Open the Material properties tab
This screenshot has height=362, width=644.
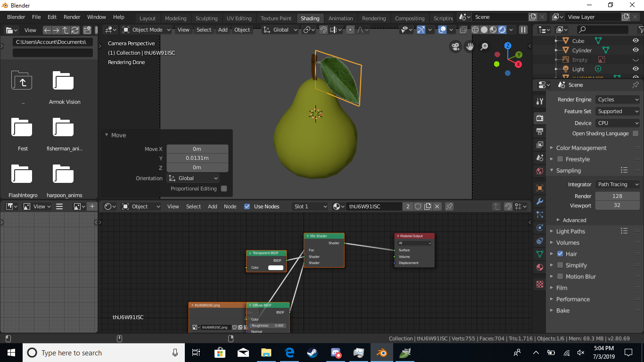pyautogui.click(x=540, y=267)
